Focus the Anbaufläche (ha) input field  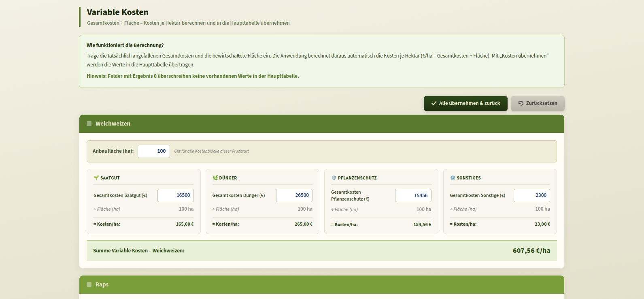point(154,151)
